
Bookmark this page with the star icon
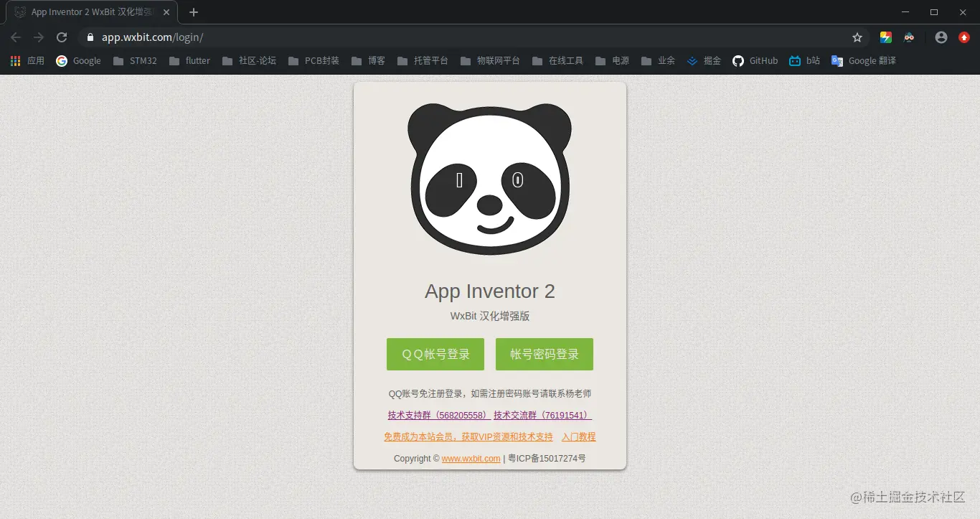point(857,37)
